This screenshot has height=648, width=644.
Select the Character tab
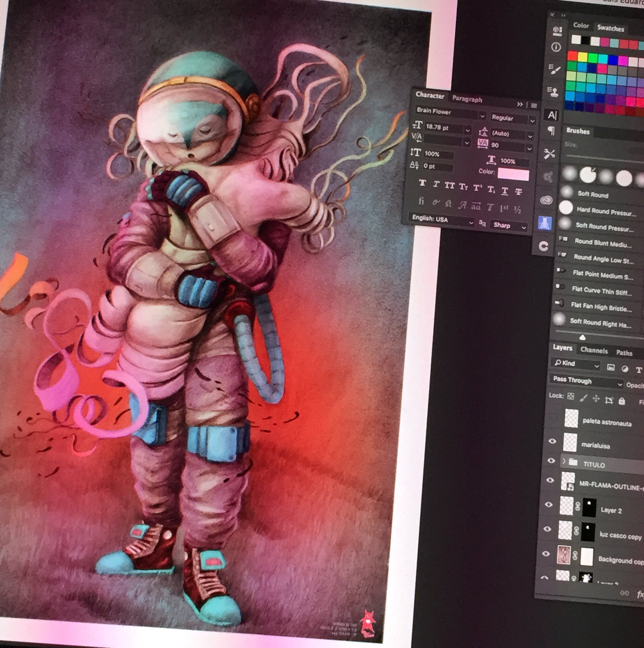point(430,95)
